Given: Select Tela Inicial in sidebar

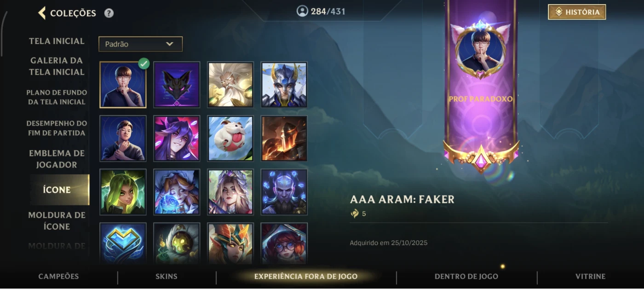Looking at the screenshot, I should tap(57, 41).
